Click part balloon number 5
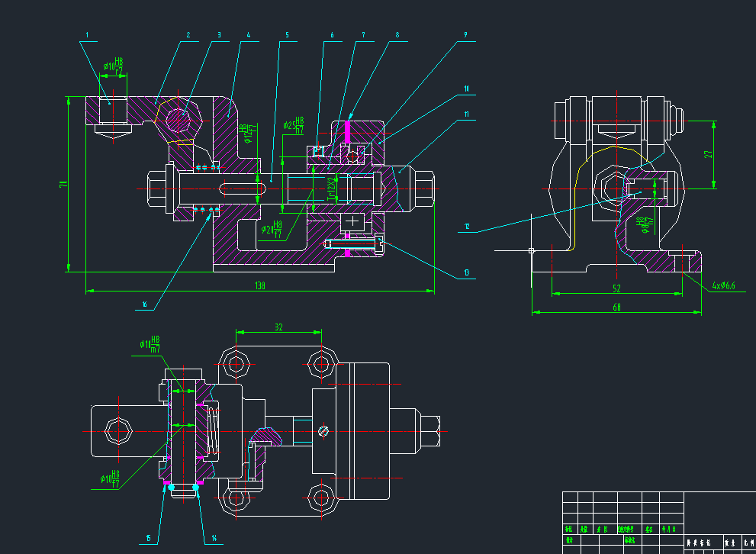 click(x=287, y=35)
